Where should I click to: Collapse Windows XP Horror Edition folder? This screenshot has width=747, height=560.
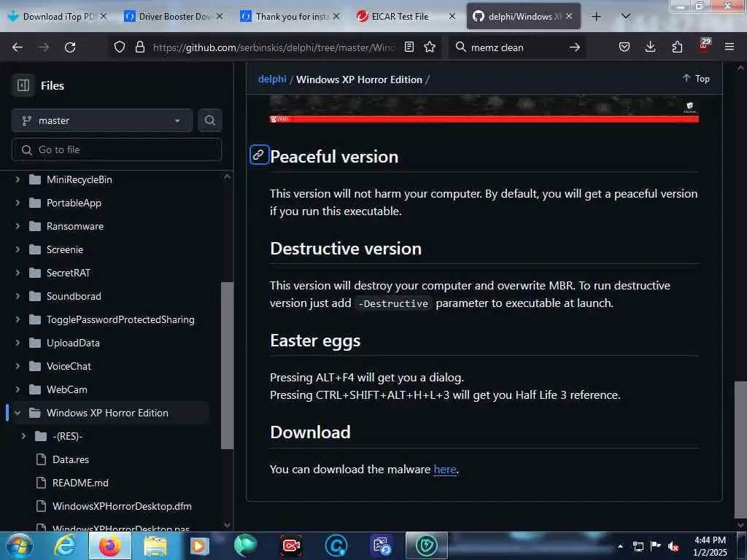(x=18, y=413)
